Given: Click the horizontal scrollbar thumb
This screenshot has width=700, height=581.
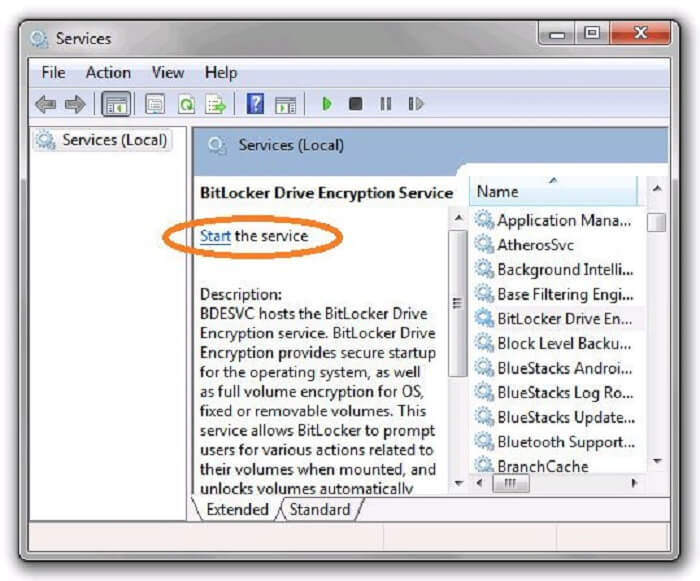Looking at the screenshot, I should 511,483.
